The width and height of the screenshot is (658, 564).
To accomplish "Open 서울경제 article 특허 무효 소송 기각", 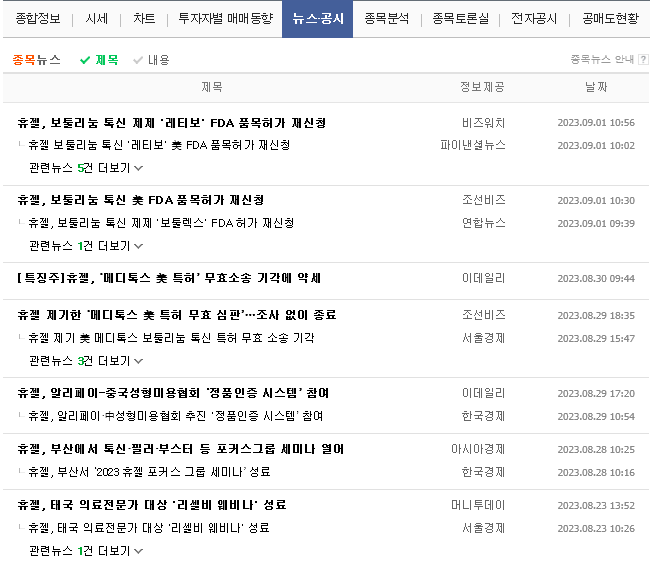I will [171, 338].
